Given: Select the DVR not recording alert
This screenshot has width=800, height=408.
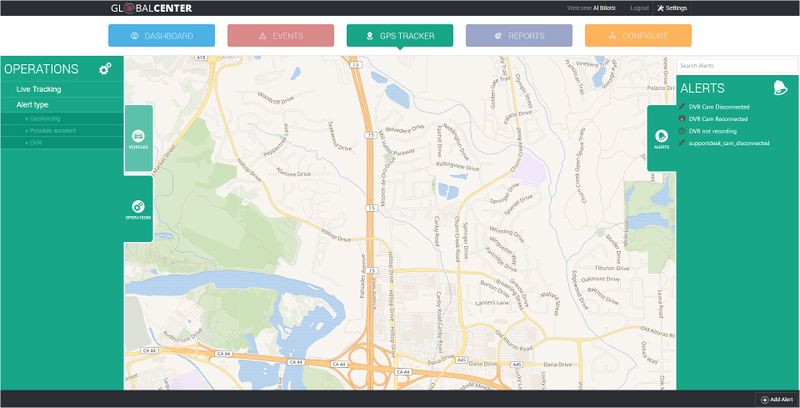Looking at the screenshot, I should pos(712,131).
